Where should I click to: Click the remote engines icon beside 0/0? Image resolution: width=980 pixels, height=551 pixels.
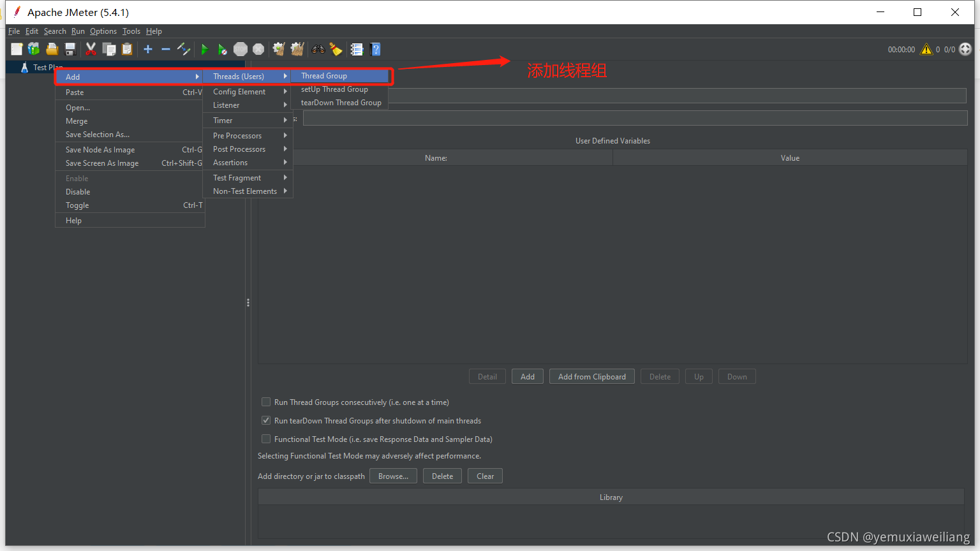point(965,49)
